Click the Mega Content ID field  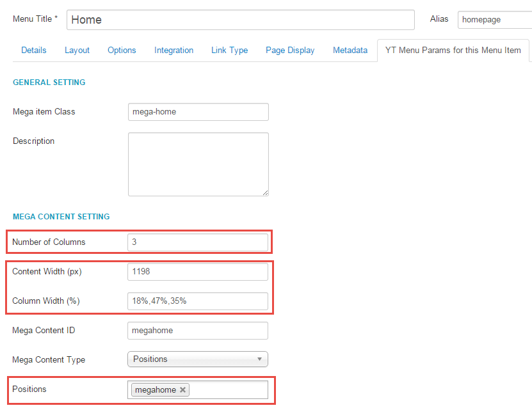[198, 331]
